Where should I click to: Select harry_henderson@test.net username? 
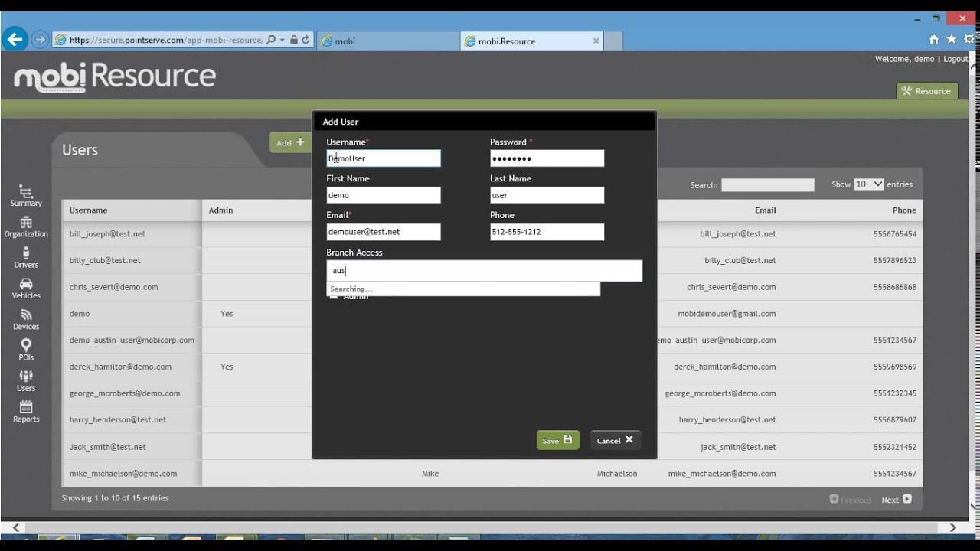pyautogui.click(x=118, y=420)
